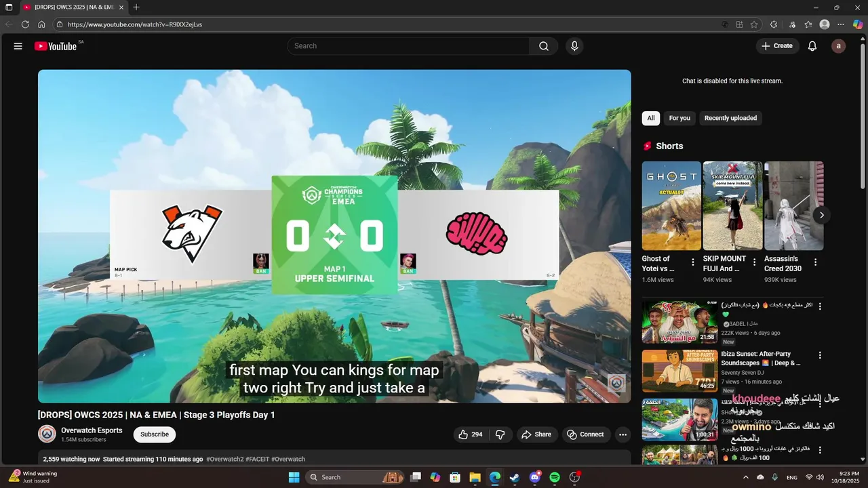Image resolution: width=868 pixels, height=488 pixels.
Task: Select the For you filter chip
Action: click(x=679, y=118)
